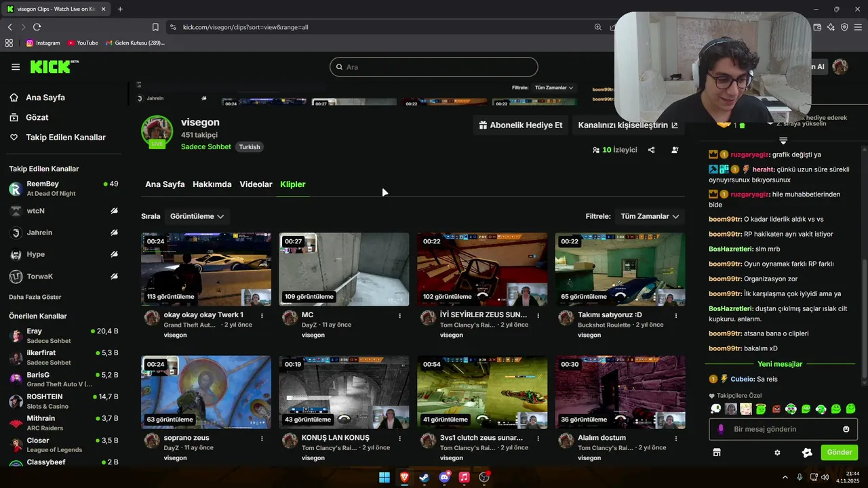Show hidden tray icons chevron

click(785, 477)
